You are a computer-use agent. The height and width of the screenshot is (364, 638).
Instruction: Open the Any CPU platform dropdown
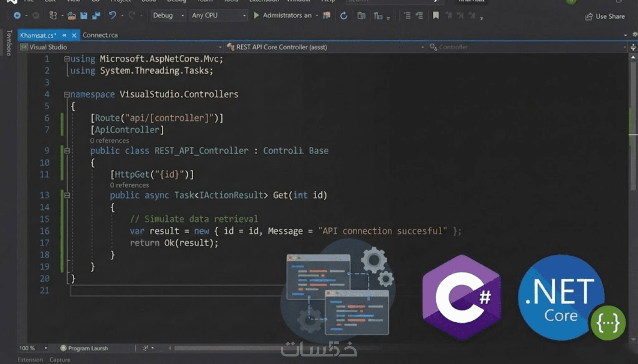coord(218,15)
